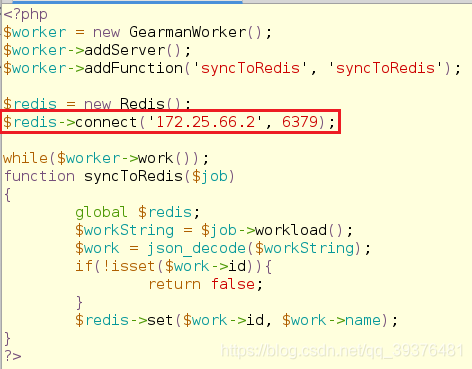Click the second 'syncToRedis' string literal

pyautogui.click(x=386, y=68)
